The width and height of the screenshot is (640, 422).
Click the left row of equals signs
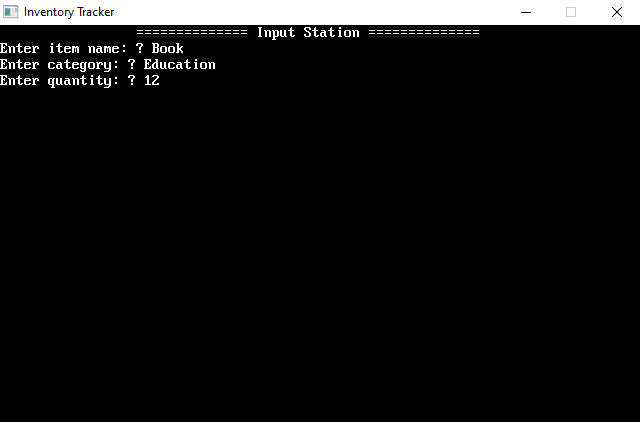click(192, 32)
